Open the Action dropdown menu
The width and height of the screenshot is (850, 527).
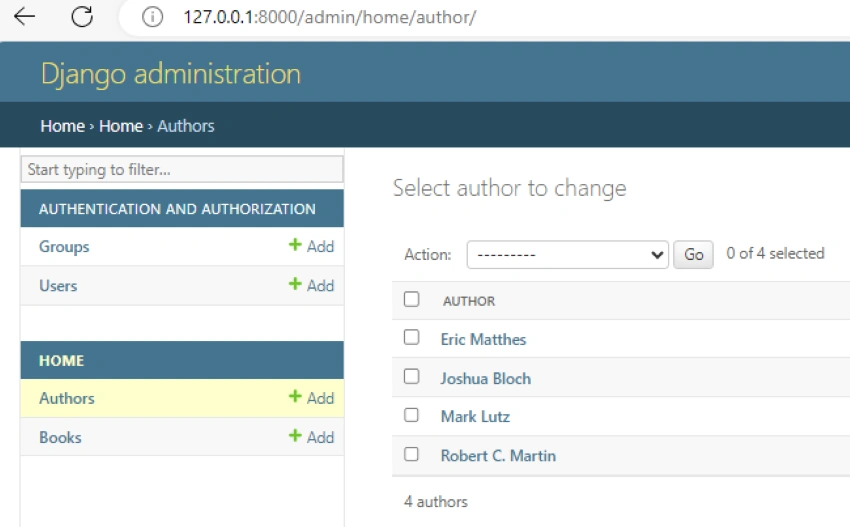tap(568, 254)
